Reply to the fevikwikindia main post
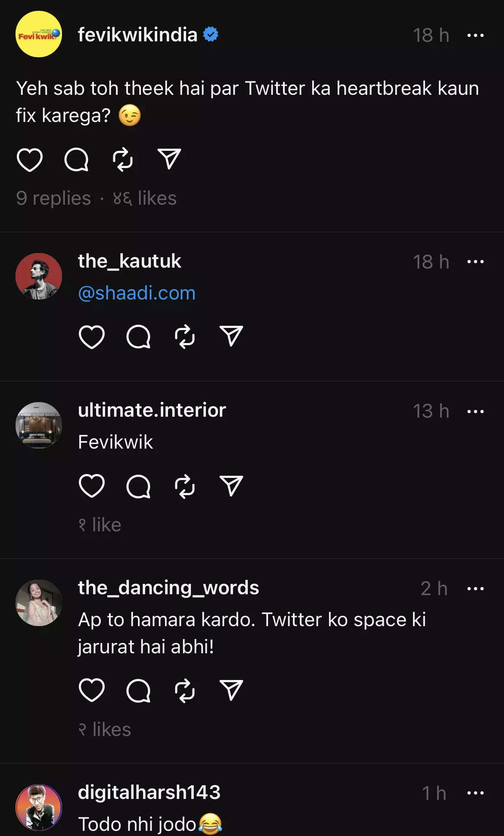The height and width of the screenshot is (836, 504). [x=76, y=159]
